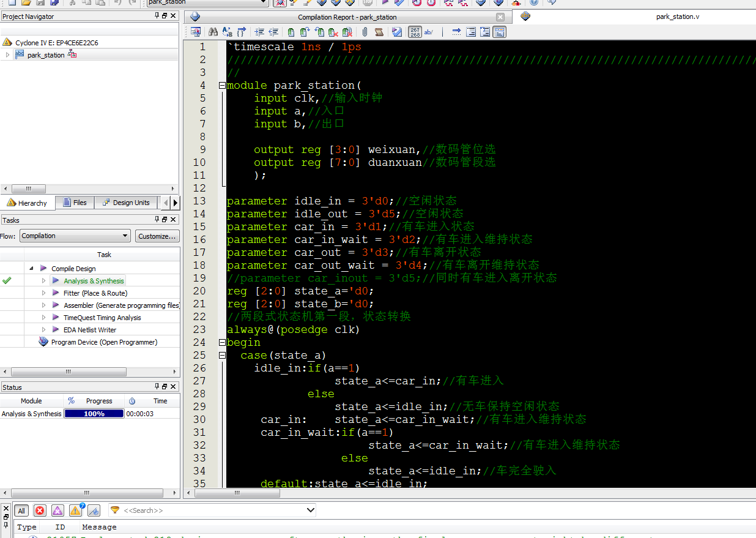756x538 pixels.
Task: Click the scroll-shaped icon in editor toolbar
Action: click(x=379, y=32)
